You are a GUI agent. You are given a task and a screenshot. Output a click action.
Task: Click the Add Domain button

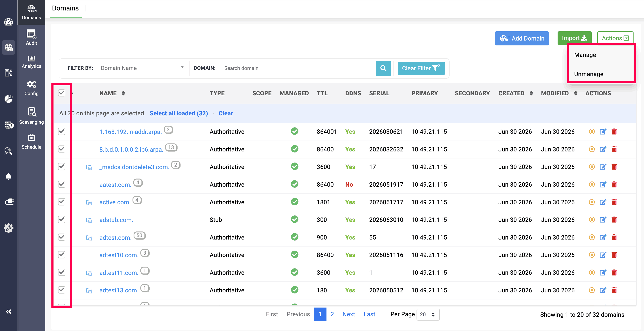coord(522,38)
